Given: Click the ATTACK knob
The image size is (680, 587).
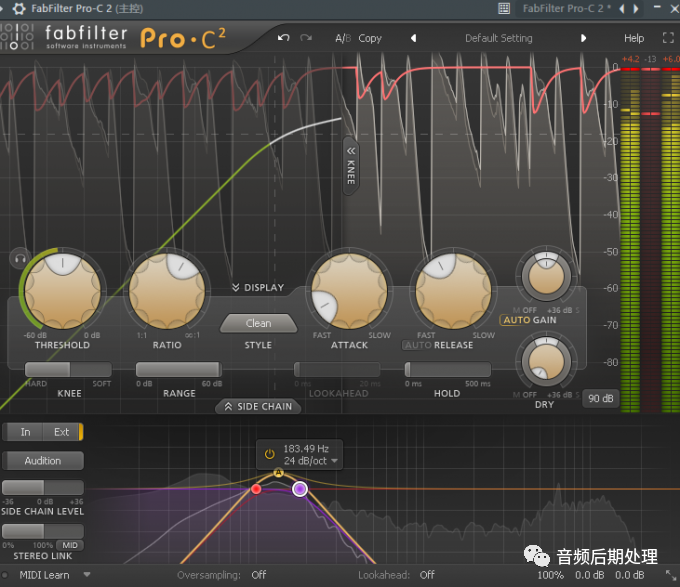Looking at the screenshot, I should [x=350, y=291].
